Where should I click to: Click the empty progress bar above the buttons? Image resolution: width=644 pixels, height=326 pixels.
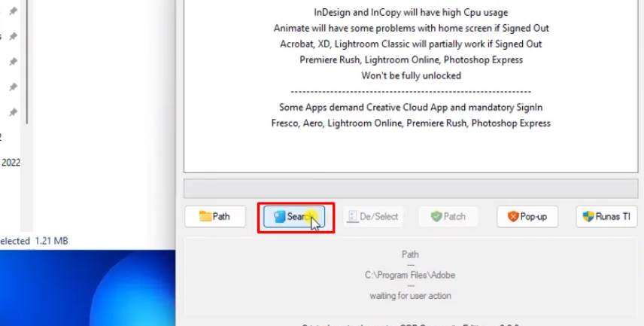pos(411,188)
